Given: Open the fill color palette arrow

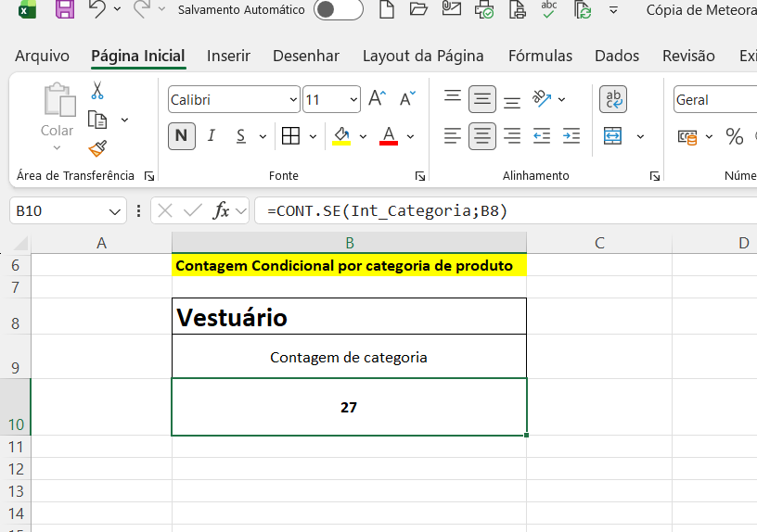Looking at the screenshot, I should click(x=363, y=136).
